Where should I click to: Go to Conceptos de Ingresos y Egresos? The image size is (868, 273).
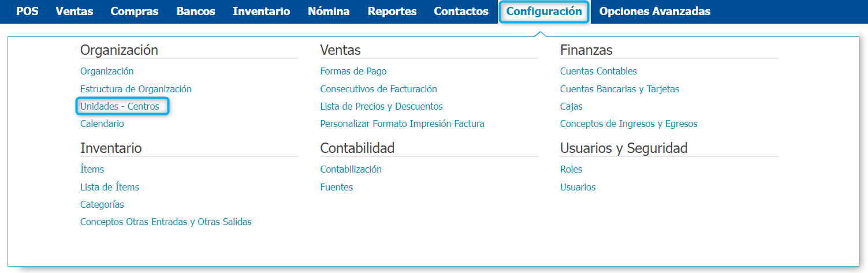pos(628,124)
